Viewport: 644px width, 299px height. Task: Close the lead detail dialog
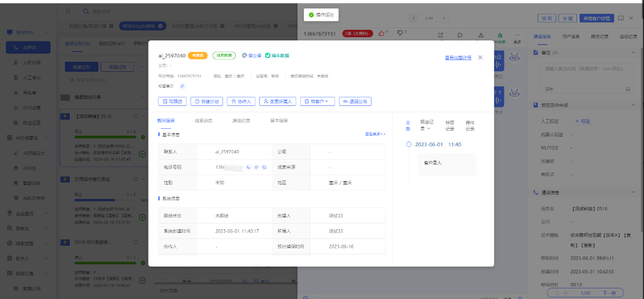pyautogui.click(x=480, y=57)
